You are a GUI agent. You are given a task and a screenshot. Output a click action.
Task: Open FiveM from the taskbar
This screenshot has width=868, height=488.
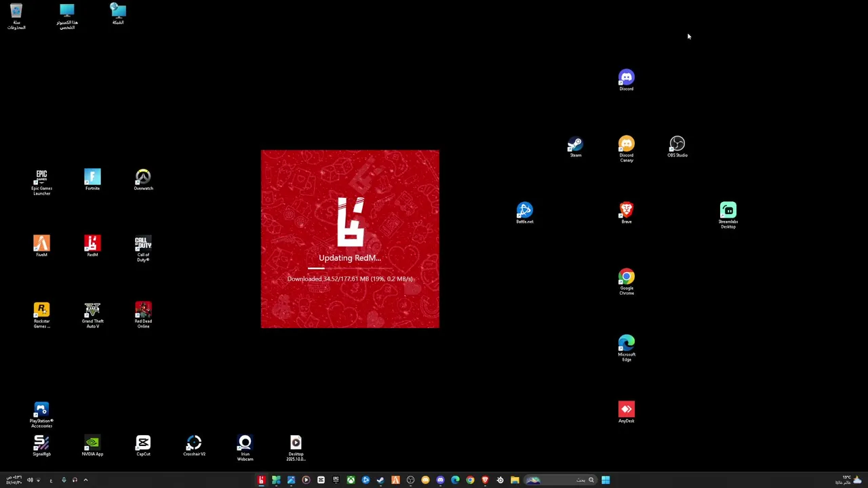tap(395, 480)
